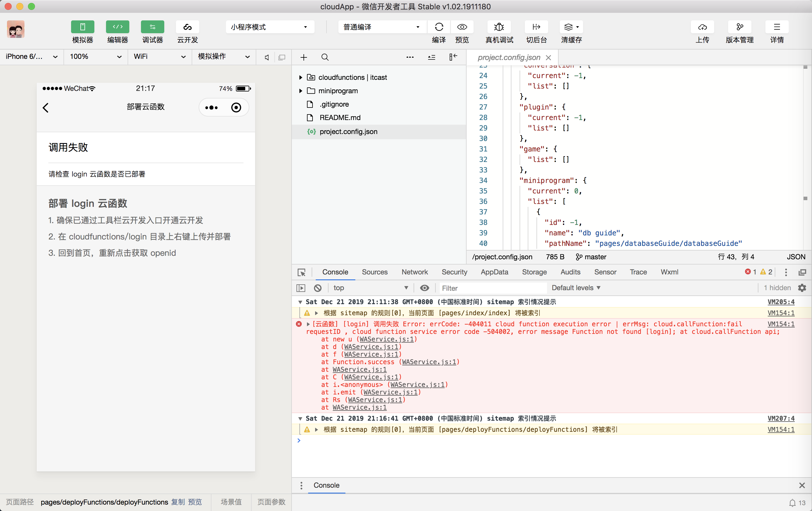This screenshot has width=812, height=511.
Task: Toggle the editor (编辑器) panel
Action: (117, 27)
